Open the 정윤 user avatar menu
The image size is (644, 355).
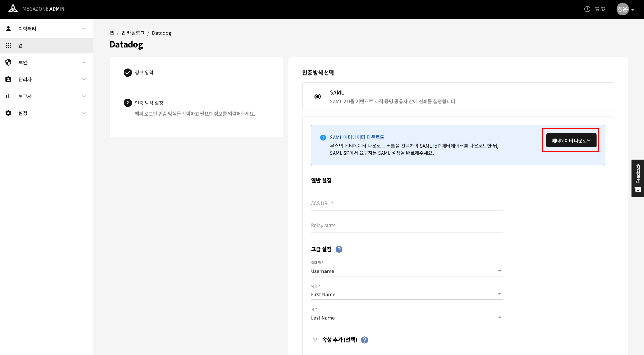click(x=622, y=9)
